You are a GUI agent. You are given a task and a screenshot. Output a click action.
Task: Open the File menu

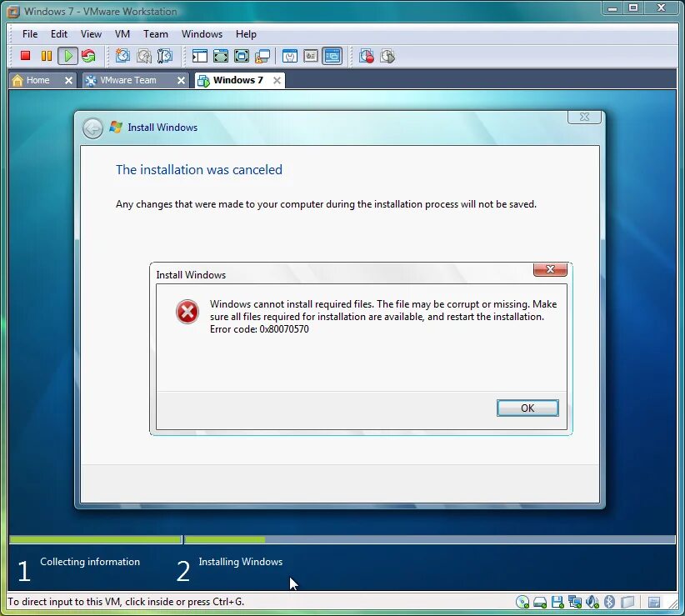coord(30,34)
